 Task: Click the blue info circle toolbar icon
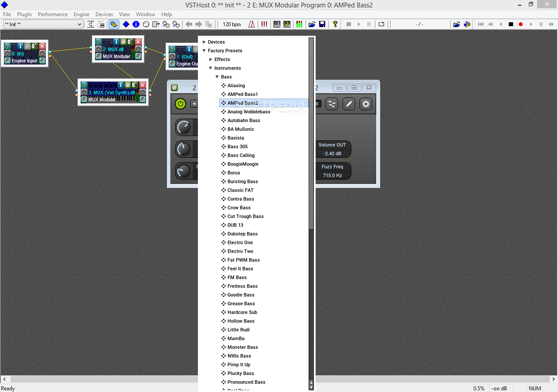[136, 24]
